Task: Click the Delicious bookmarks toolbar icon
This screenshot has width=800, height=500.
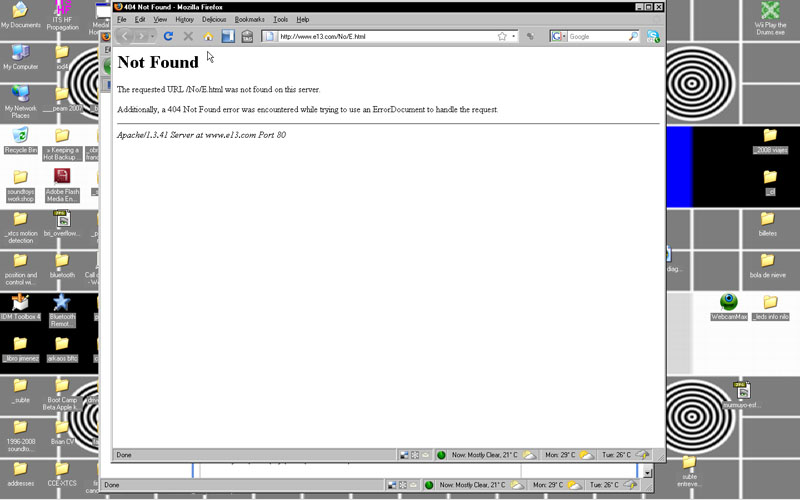Action: 228,37
